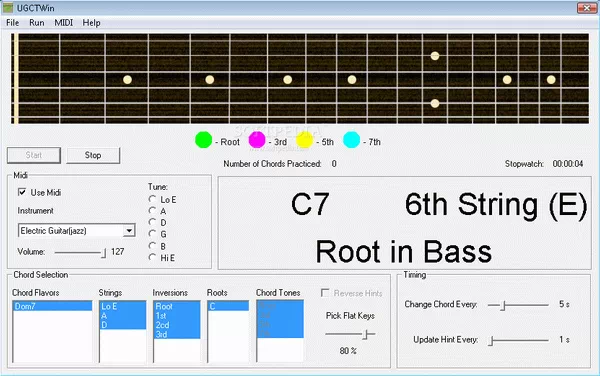Select 2cd in the Inversions list
Viewport: 600px width, 376px height.
[177, 325]
